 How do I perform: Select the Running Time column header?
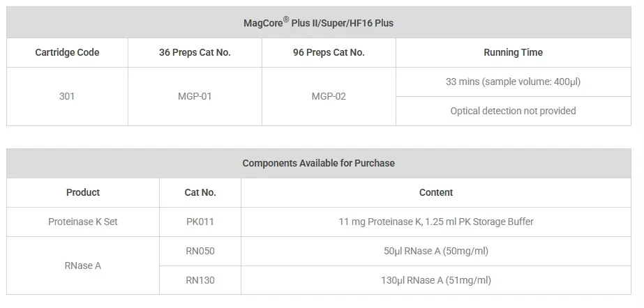[514, 52]
